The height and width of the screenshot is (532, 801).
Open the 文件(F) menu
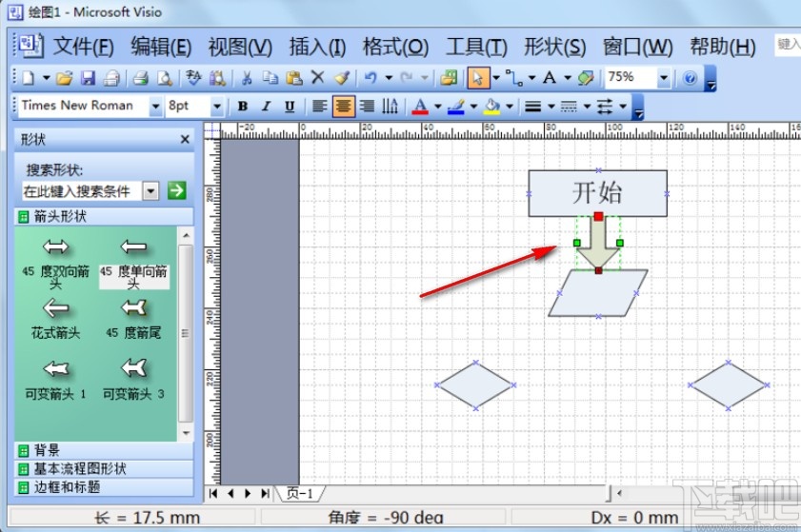tap(83, 47)
